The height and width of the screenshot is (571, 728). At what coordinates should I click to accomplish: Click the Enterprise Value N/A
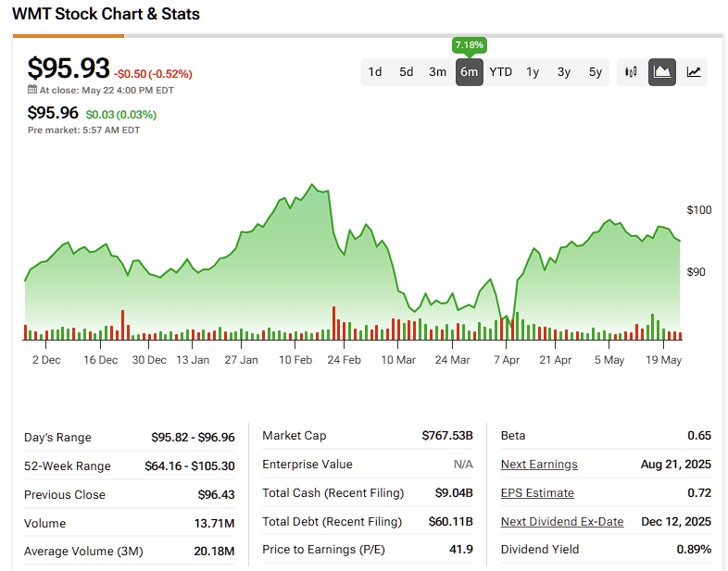pyautogui.click(x=463, y=465)
